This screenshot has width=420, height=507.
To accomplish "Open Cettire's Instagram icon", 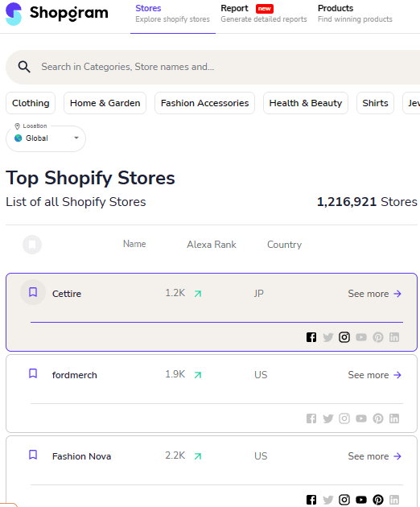I will [x=344, y=337].
